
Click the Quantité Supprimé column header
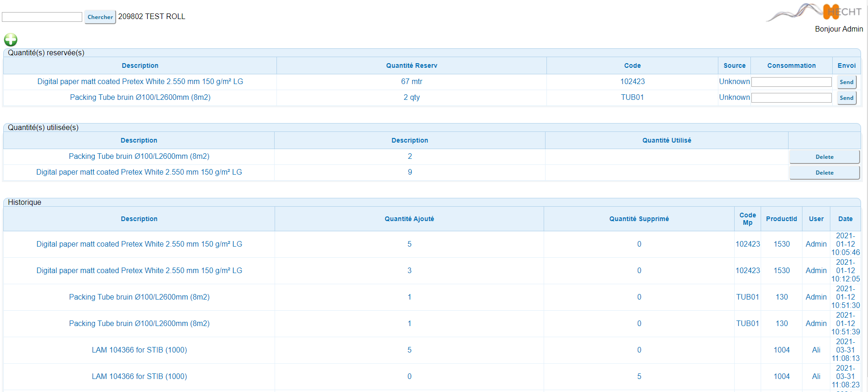639,219
